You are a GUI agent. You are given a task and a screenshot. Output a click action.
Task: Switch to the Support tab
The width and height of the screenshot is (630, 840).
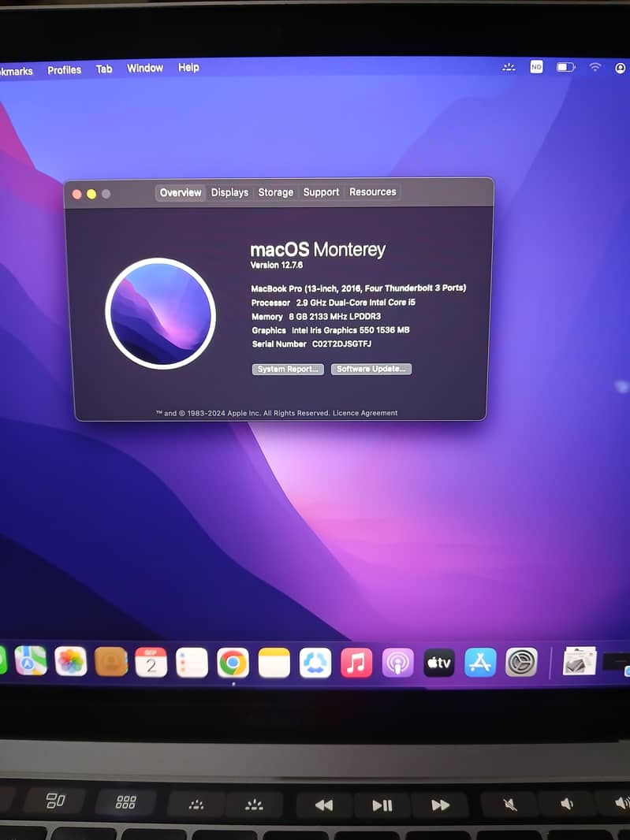tap(321, 191)
